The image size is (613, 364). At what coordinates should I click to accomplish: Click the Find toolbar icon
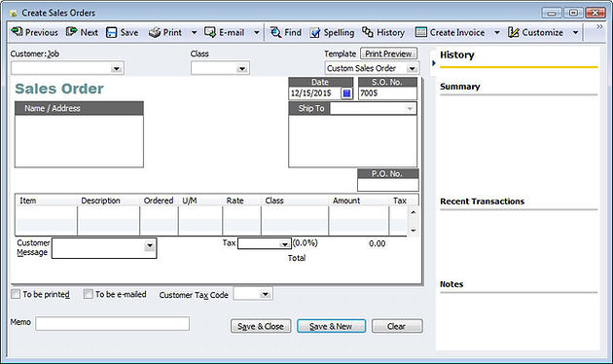(x=275, y=32)
